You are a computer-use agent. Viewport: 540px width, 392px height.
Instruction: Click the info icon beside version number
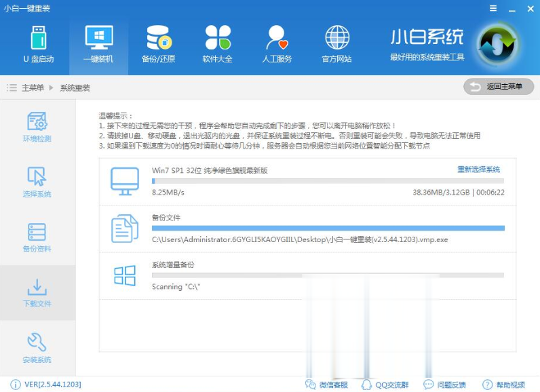tap(16, 385)
